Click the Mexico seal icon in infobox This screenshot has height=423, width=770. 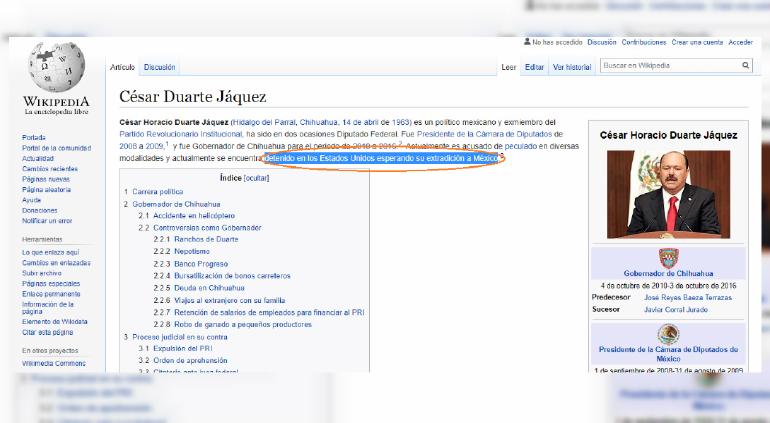[x=668, y=335]
